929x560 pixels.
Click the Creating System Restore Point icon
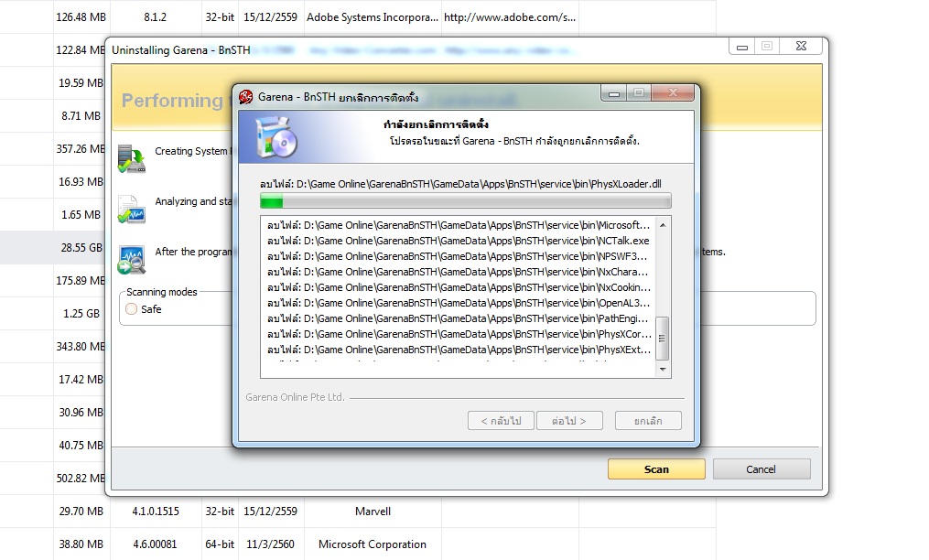pos(132,159)
